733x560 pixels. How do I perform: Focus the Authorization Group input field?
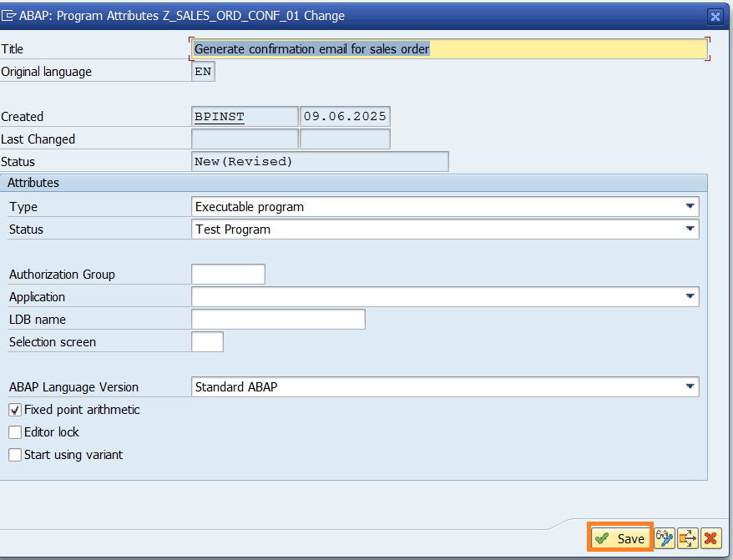point(228,274)
